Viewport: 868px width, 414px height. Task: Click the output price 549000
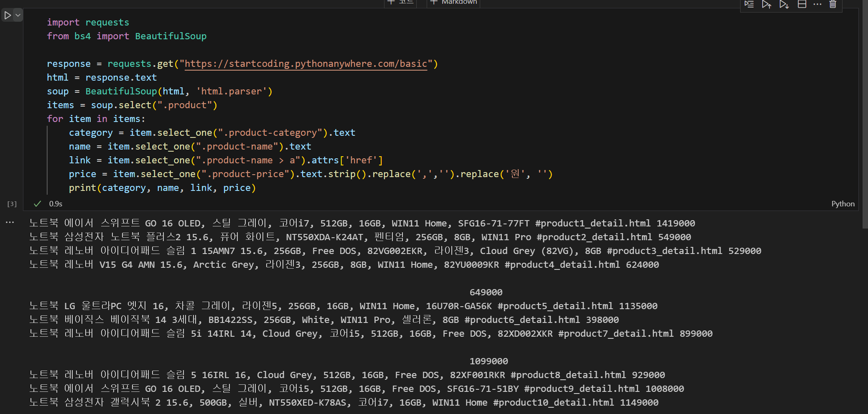(675, 237)
